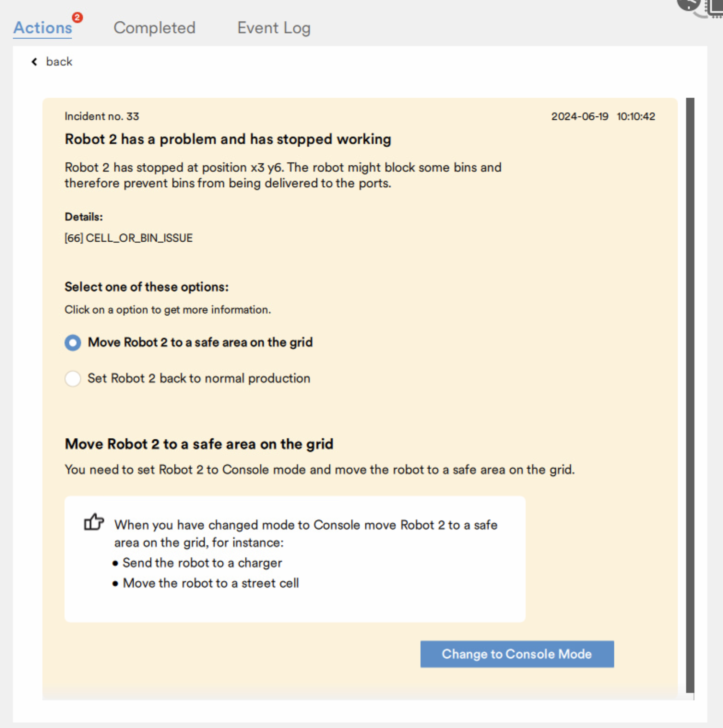Go back using the back link
The image size is (723, 728).
pos(59,62)
